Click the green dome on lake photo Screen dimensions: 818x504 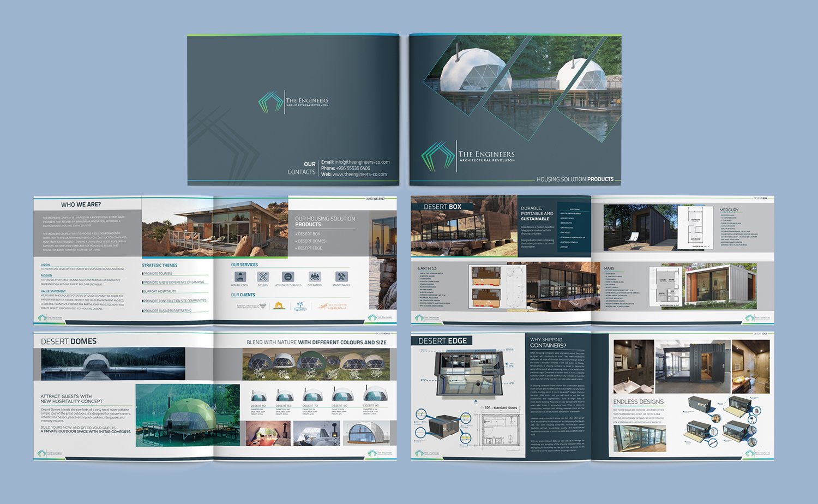click(x=188, y=415)
